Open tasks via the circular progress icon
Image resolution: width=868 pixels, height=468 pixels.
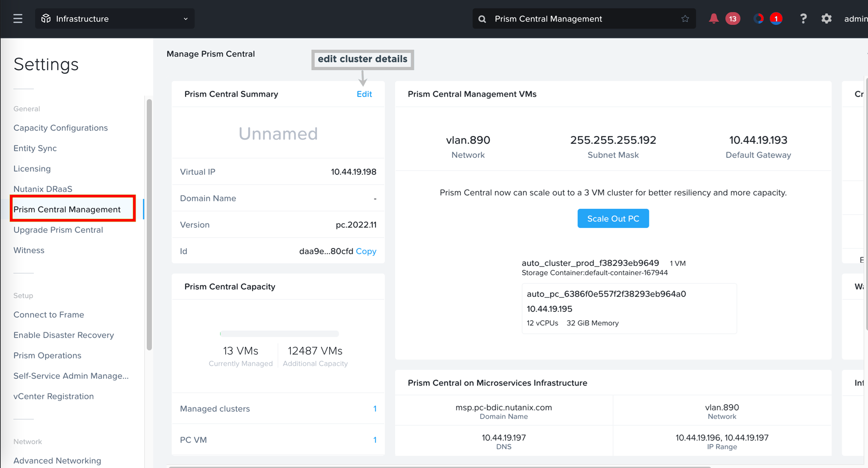coord(758,19)
